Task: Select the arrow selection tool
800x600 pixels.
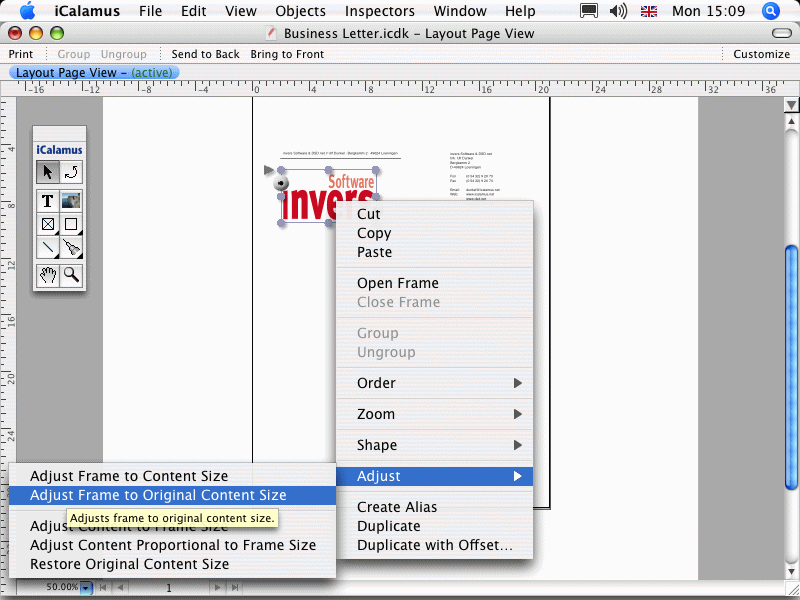Action: pyautogui.click(x=48, y=172)
